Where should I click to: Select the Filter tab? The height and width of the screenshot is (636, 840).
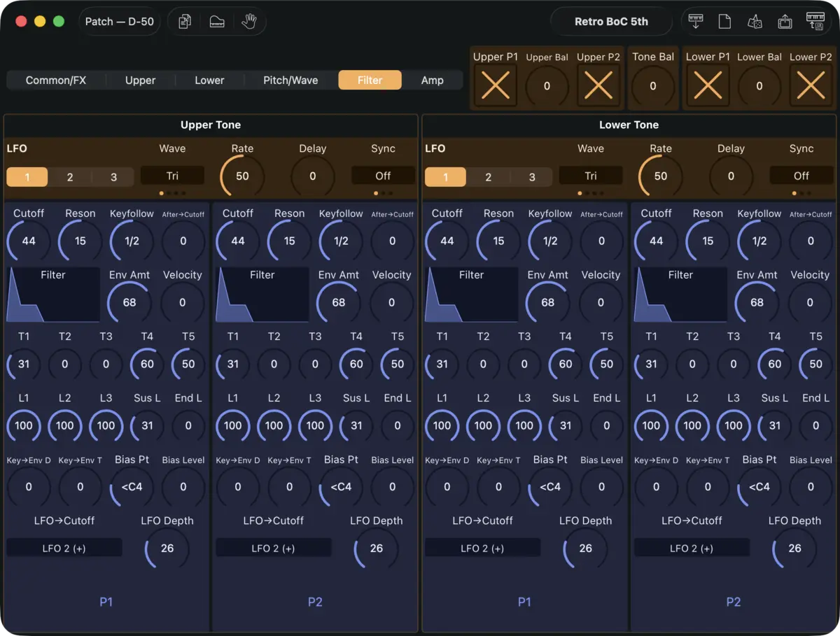(x=370, y=80)
